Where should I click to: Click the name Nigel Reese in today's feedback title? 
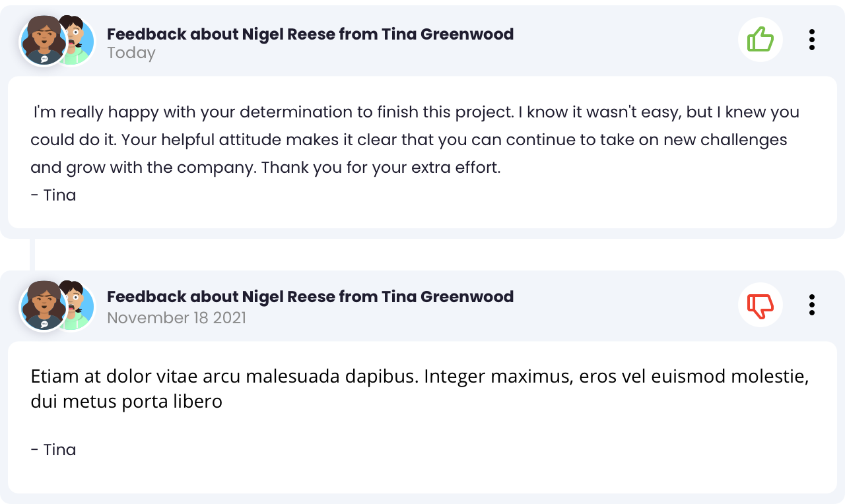pos(288,34)
